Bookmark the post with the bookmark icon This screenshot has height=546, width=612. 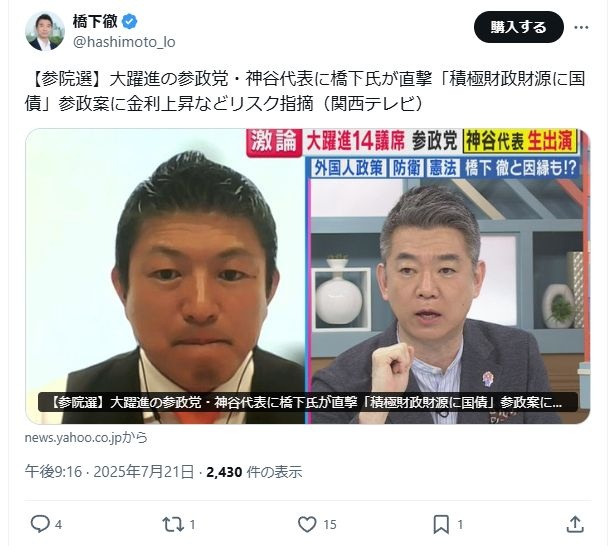click(441, 525)
